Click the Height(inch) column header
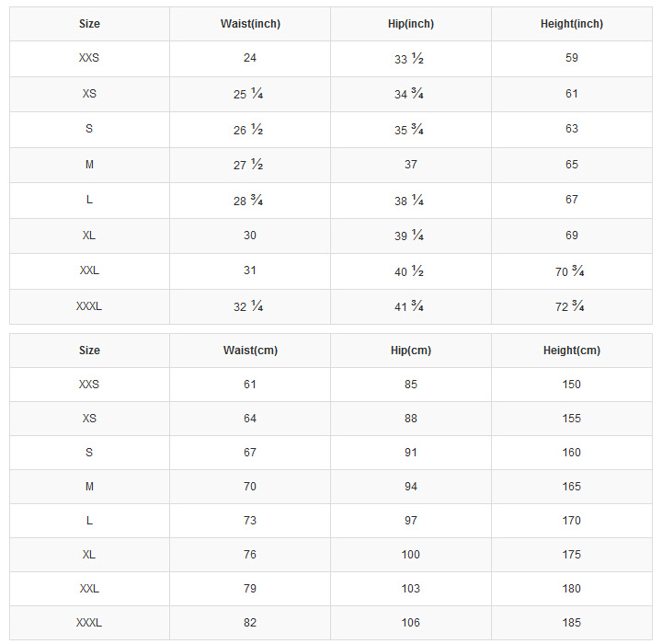 [572, 24]
